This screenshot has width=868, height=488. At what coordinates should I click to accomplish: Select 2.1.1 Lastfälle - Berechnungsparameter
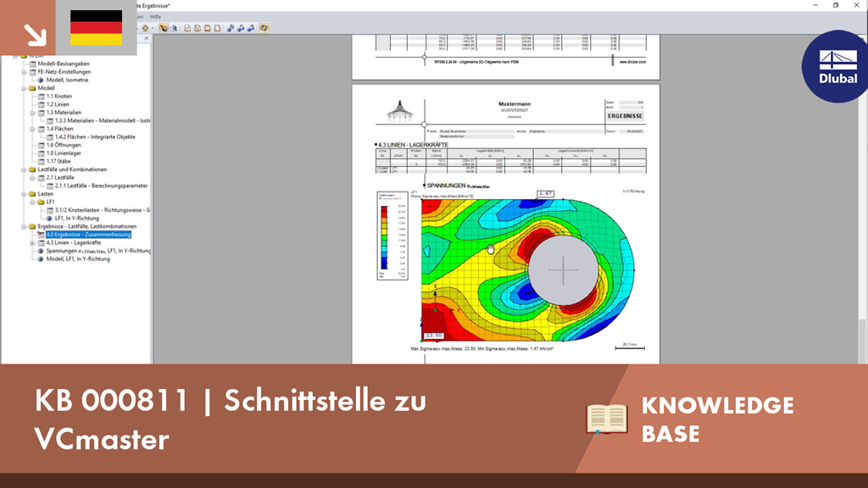point(102,186)
